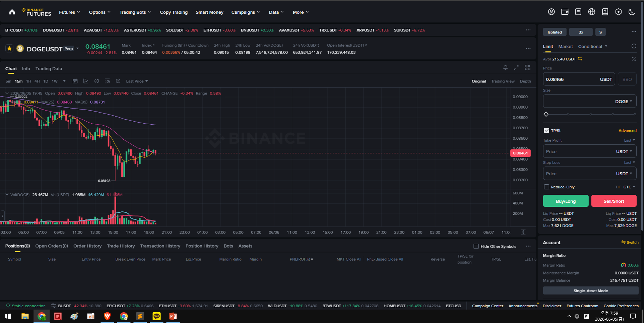Reset chart time scale icon
This screenshot has width=644, height=323.
point(523,232)
